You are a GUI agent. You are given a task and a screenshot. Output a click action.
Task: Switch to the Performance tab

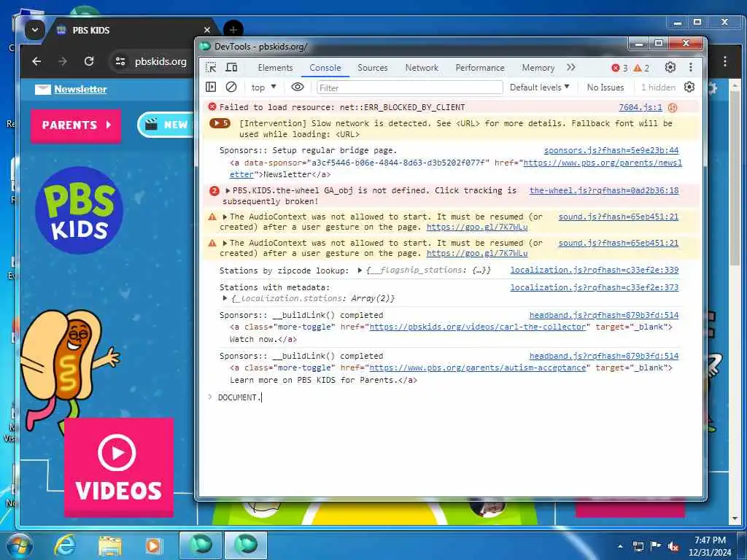pos(480,68)
